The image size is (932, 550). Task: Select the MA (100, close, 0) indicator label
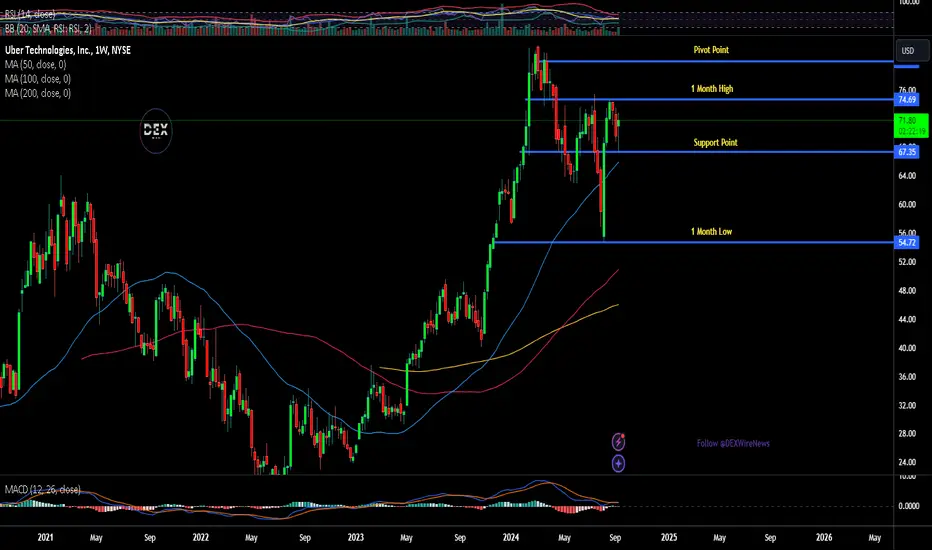(38, 78)
